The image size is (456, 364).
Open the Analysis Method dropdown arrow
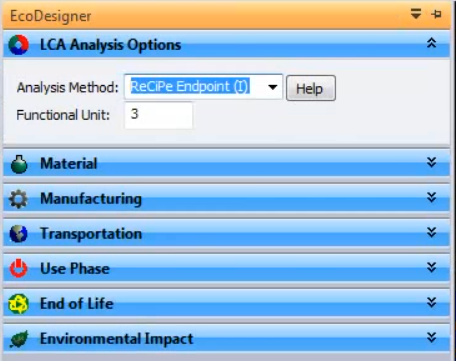tap(273, 87)
